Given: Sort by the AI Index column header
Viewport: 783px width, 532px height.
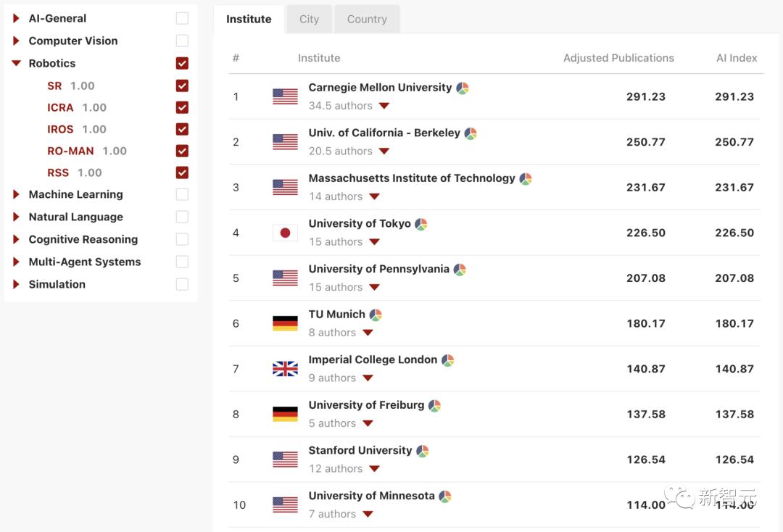Looking at the screenshot, I should pyautogui.click(x=737, y=58).
